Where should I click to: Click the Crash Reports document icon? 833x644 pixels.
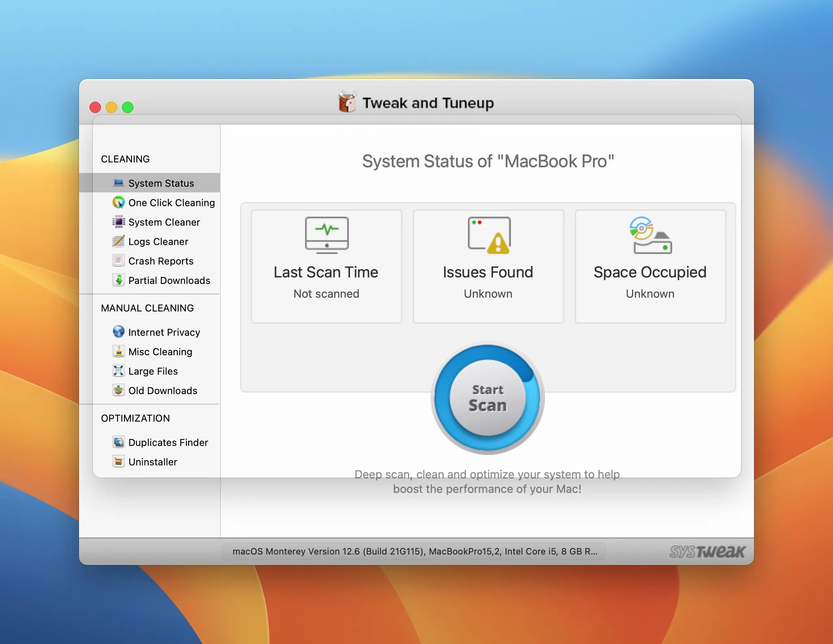click(x=118, y=261)
